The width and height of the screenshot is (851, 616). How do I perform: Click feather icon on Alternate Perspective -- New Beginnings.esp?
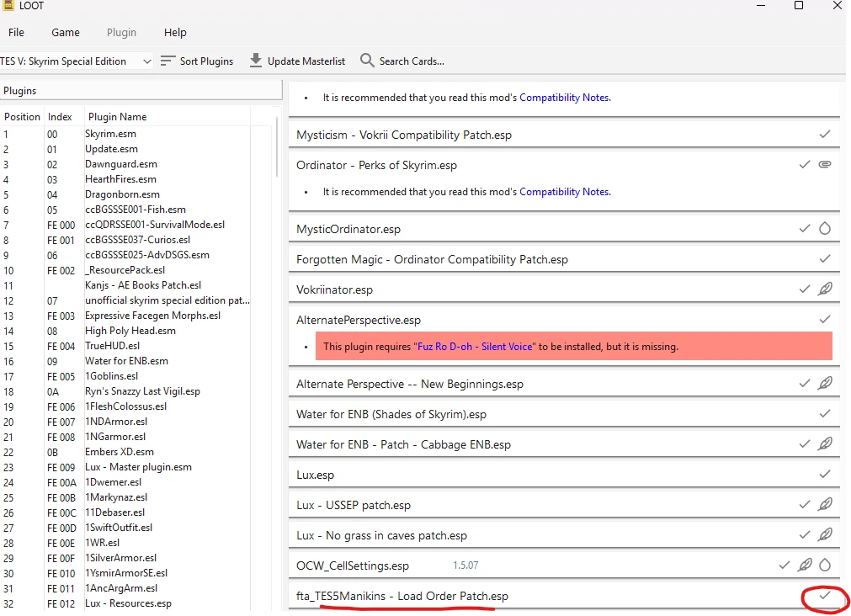click(x=825, y=383)
